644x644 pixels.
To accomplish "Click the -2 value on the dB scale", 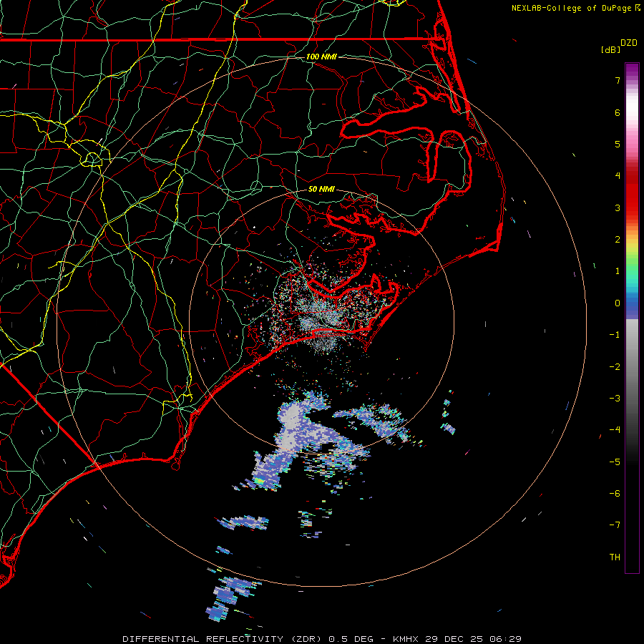I will [615, 367].
